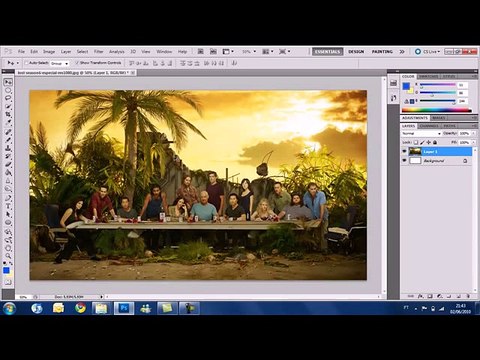Switch to the Channels tab
480x360 pixels.
click(429, 126)
